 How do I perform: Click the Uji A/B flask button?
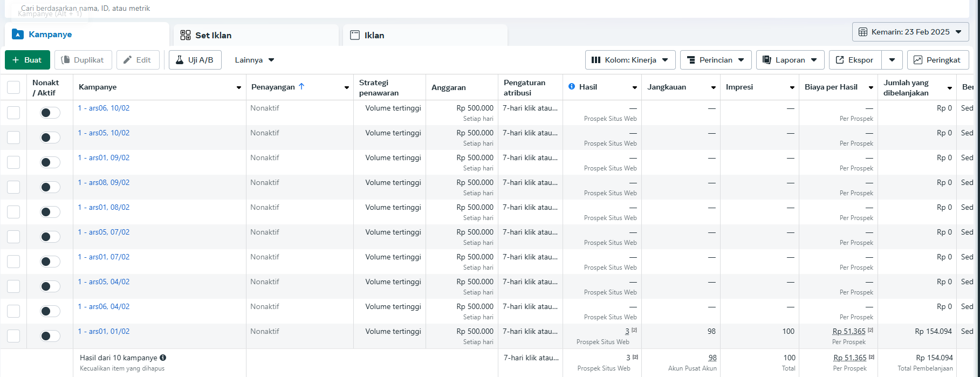point(195,60)
